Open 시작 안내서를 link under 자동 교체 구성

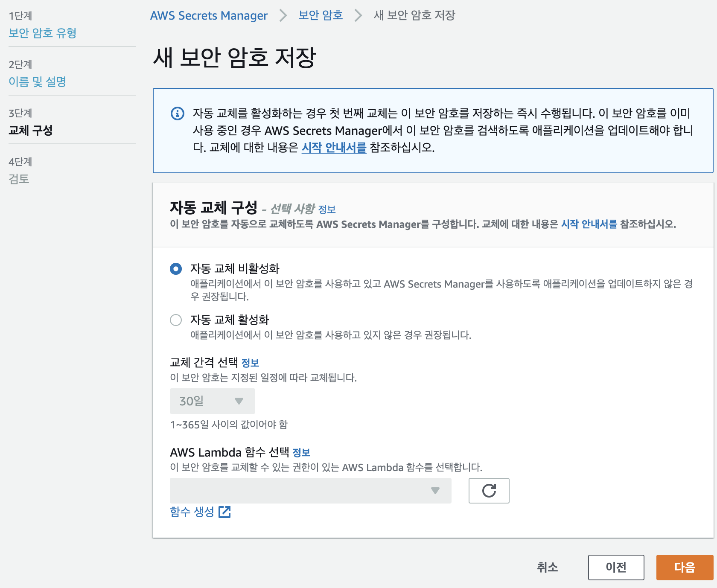(589, 224)
